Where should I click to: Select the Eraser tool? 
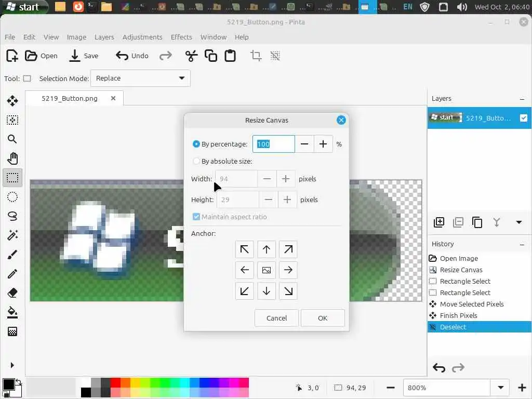point(12,293)
